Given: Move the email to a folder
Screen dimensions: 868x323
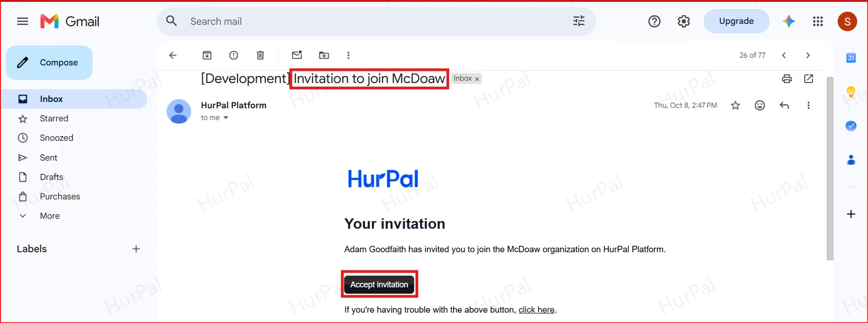Looking at the screenshot, I should click(324, 55).
